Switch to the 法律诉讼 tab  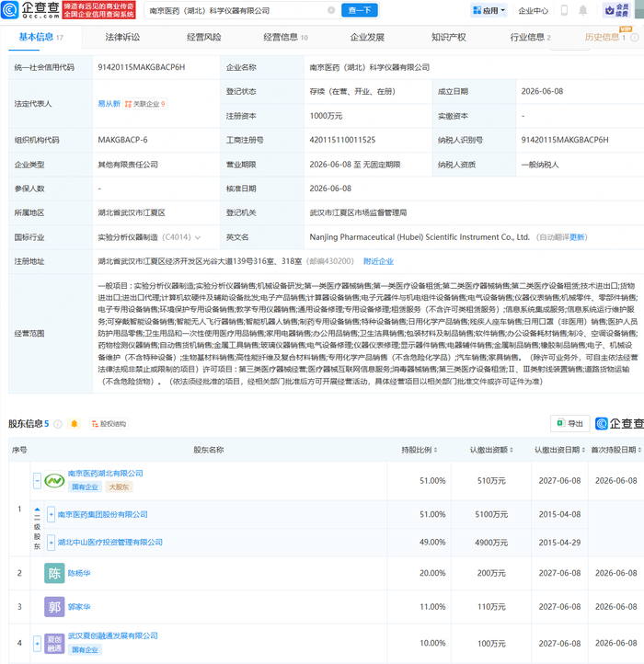(x=122, y=38)
